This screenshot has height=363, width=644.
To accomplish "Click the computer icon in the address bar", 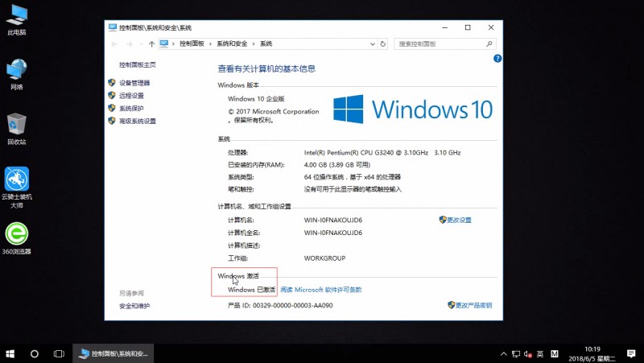I will click(164, 43).
